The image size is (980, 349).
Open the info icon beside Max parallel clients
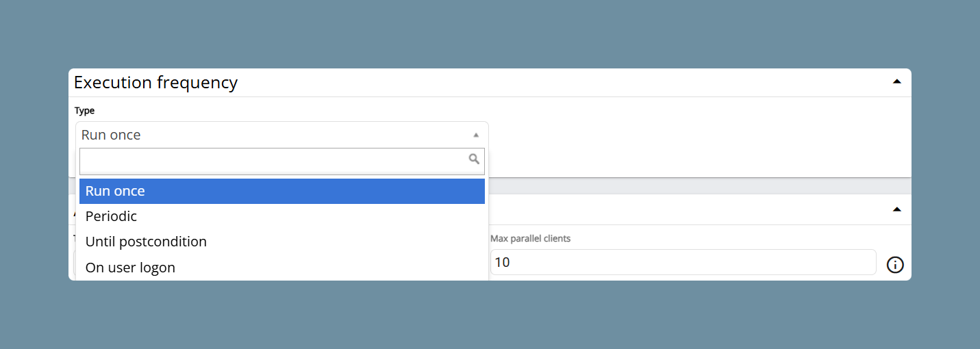[895, 265]
